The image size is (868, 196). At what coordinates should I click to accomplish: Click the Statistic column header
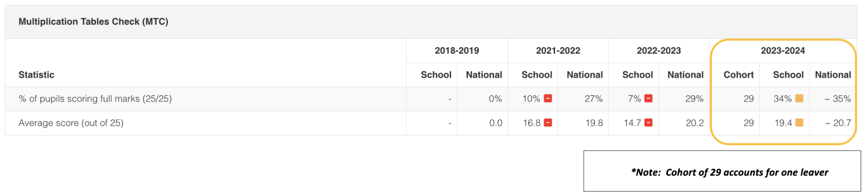click(x=36, y=75)
